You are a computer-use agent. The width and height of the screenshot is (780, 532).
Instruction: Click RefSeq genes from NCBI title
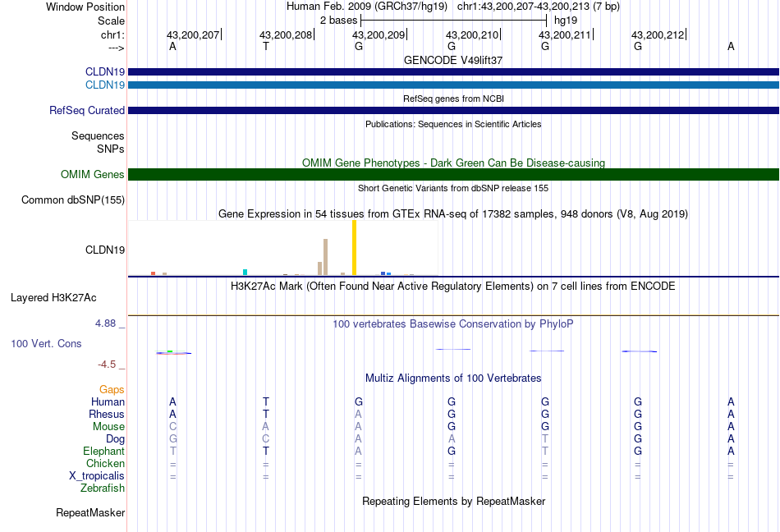tap(453, 99)
